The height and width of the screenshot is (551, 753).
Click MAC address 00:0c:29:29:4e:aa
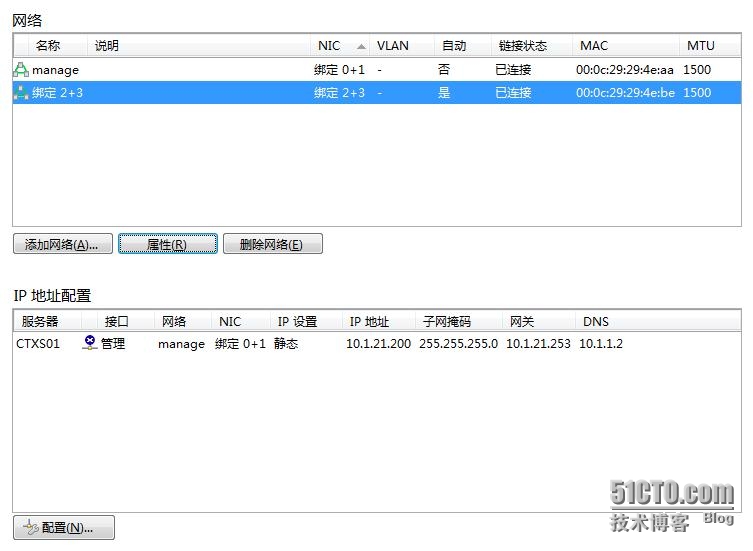tap(625, 70)
